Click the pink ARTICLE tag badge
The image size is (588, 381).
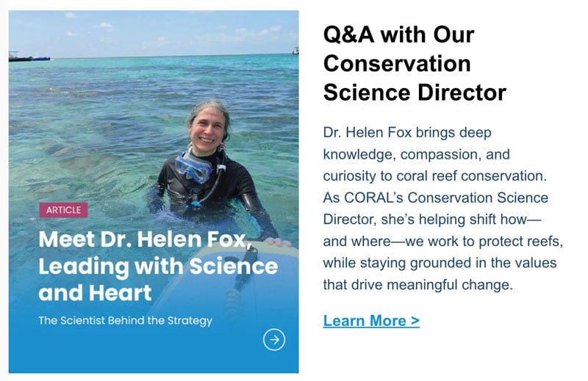coord(63,210)
